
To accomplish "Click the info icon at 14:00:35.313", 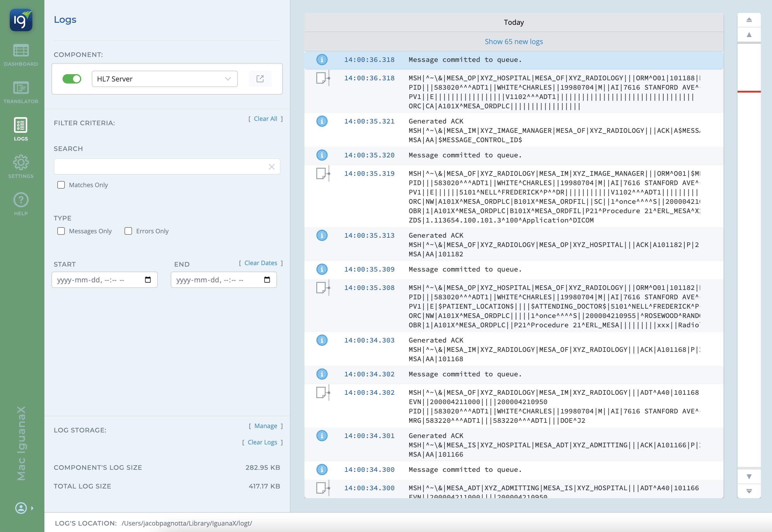I will coord(322,236).
